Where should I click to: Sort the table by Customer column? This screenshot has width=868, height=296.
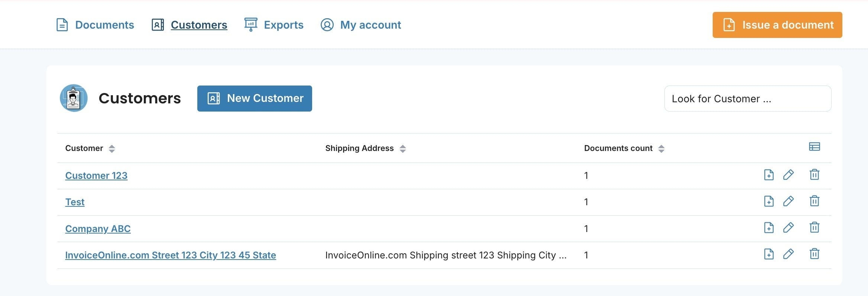pyautogui.click(x=111, y=149)
